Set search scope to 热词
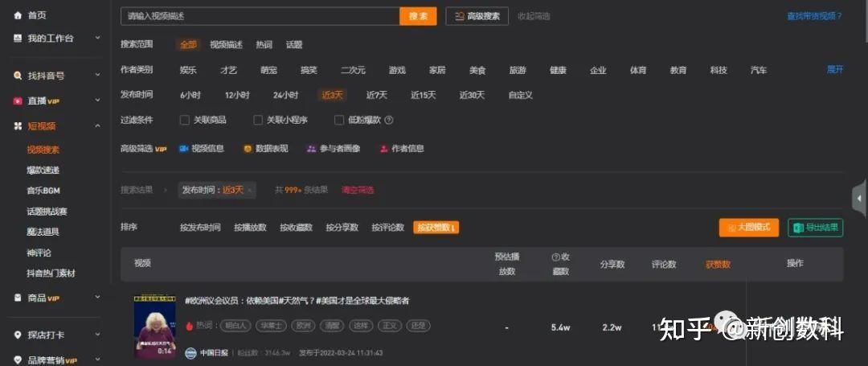 pos(264,45)
